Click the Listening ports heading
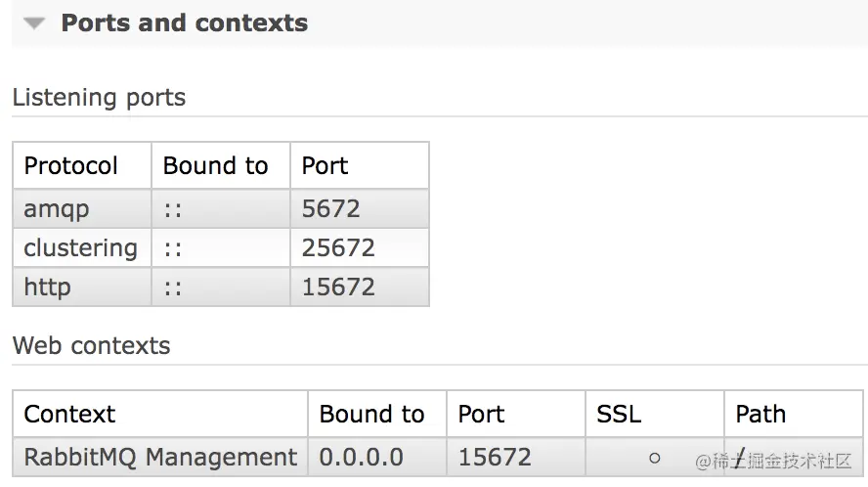 pyautogui.click(x=99, y=98)
